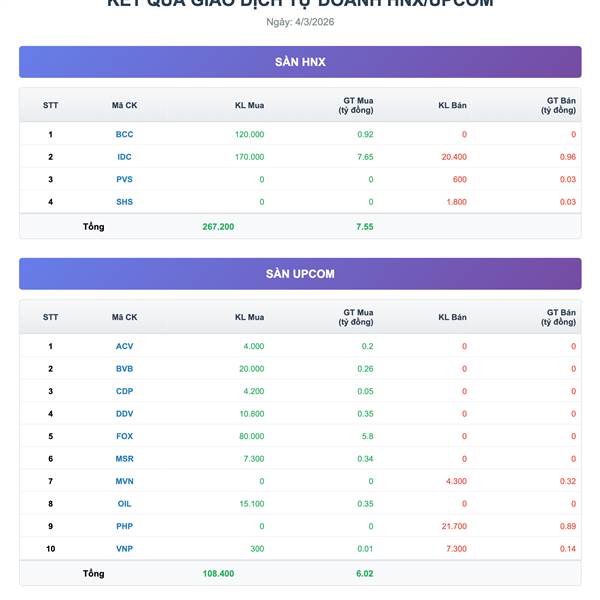The image size is (600, 600).
Task: Click the MSR stock symbol
Action: (x=124, y=459)
